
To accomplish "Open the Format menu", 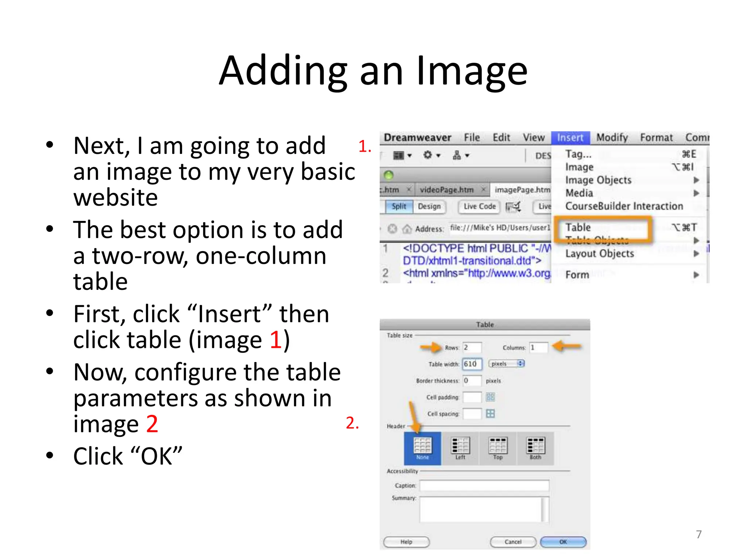I will tap(656, 138).
